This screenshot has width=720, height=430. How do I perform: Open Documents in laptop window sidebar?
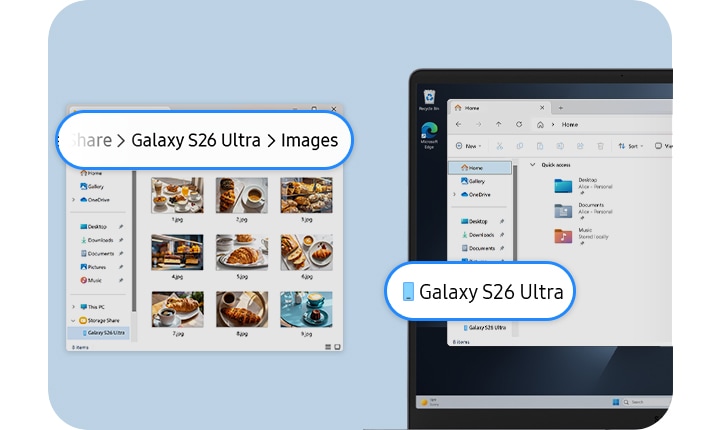point(478,248)
